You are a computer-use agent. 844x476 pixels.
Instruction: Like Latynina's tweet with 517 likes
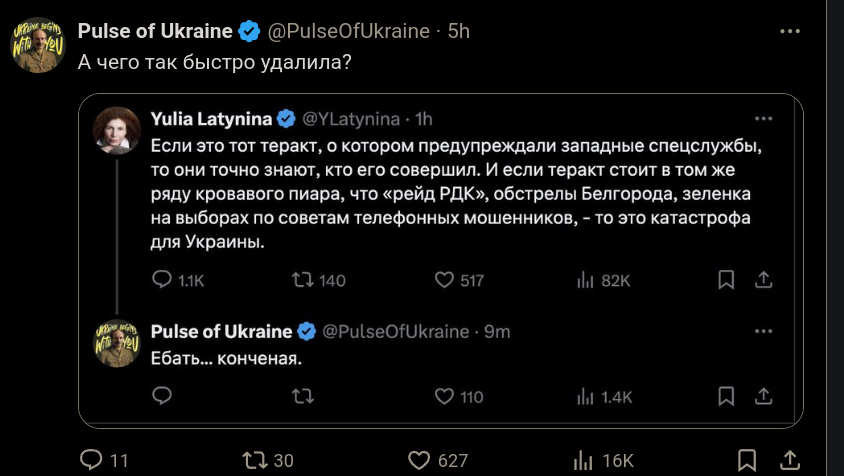[x=445, y=280]
